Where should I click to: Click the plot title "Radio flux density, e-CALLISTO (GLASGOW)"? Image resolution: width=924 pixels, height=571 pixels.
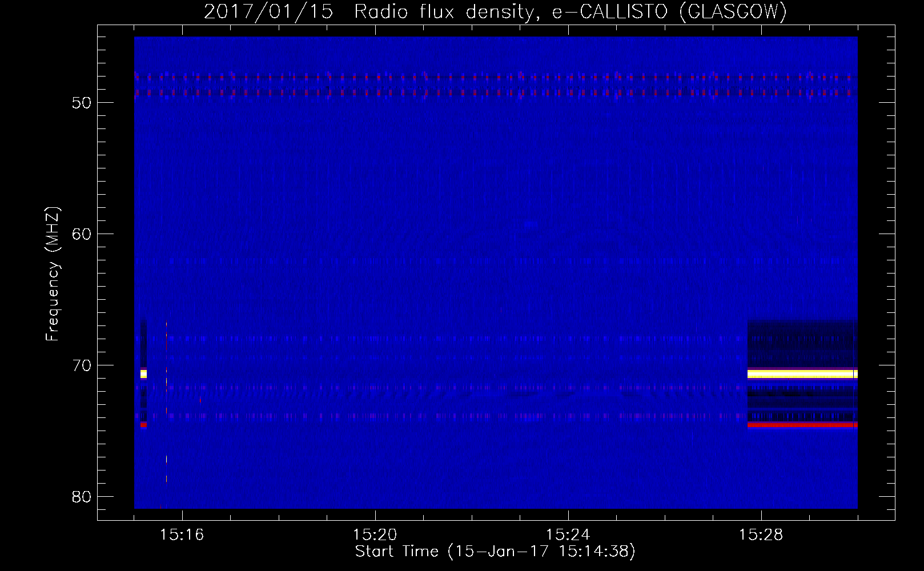point(570,11)
